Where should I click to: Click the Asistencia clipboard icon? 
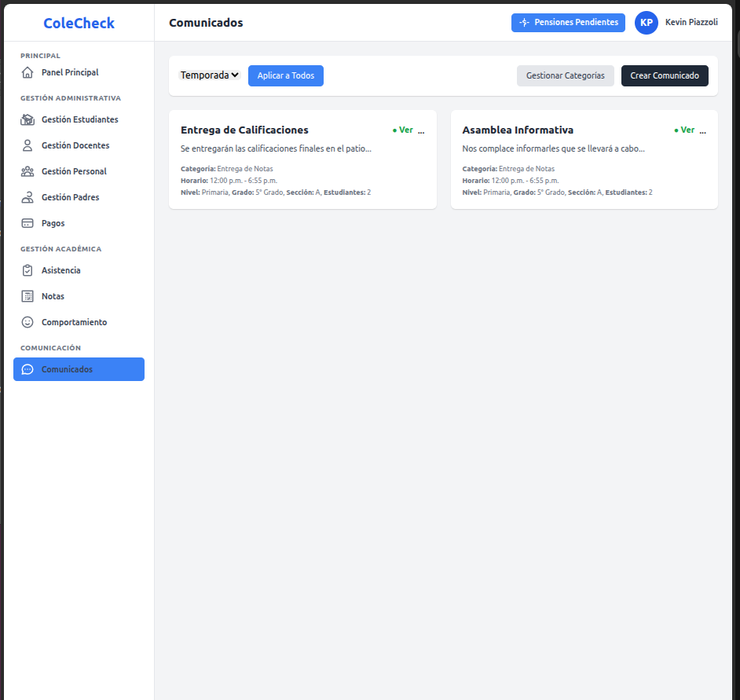27,270
